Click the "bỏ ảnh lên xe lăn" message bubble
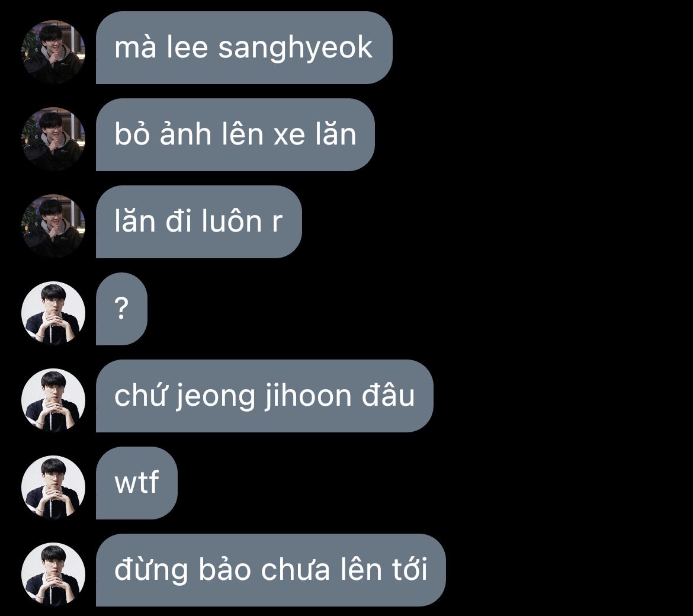 235,135
